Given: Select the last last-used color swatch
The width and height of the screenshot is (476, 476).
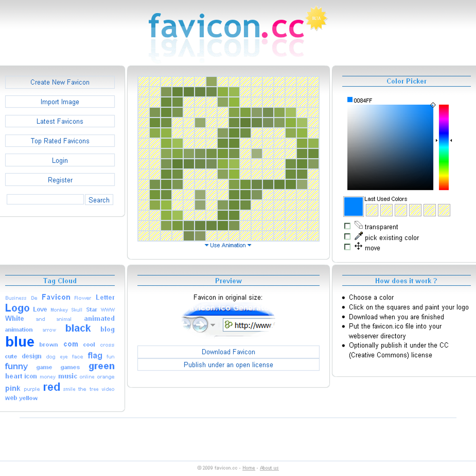Looking at the screenshot, I should (444, 210).
